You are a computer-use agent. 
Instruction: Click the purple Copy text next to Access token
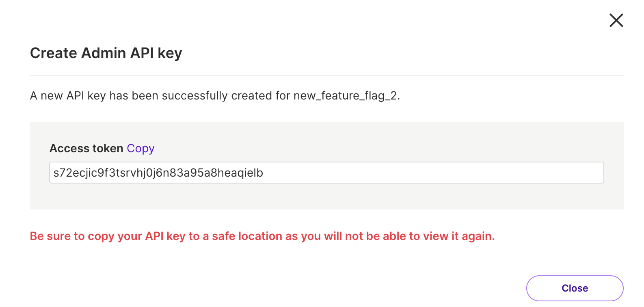(x=140, y=149)
